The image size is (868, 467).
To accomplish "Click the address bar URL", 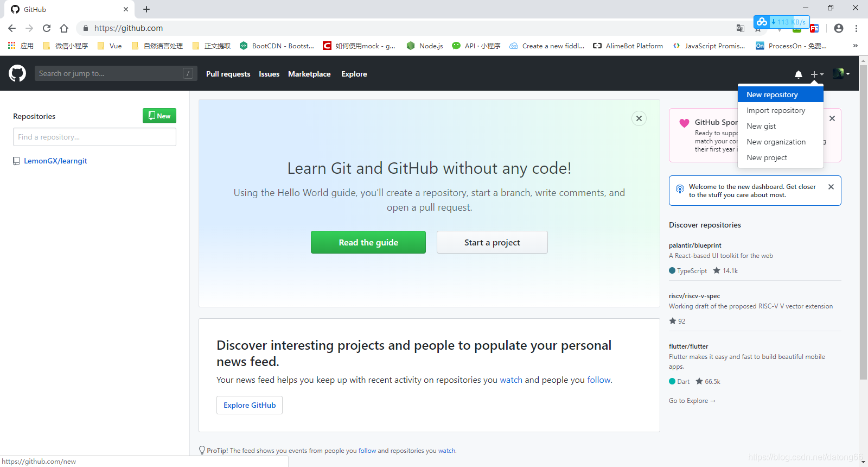I will pyautogui.click(x=129, y=28).
